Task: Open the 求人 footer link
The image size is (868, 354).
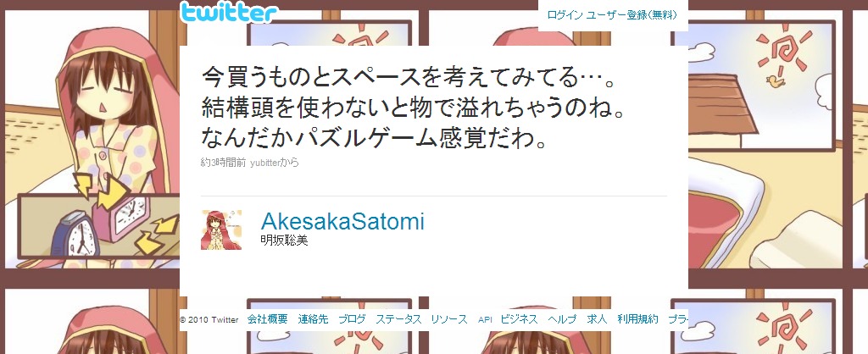Action: coord(597,319)
